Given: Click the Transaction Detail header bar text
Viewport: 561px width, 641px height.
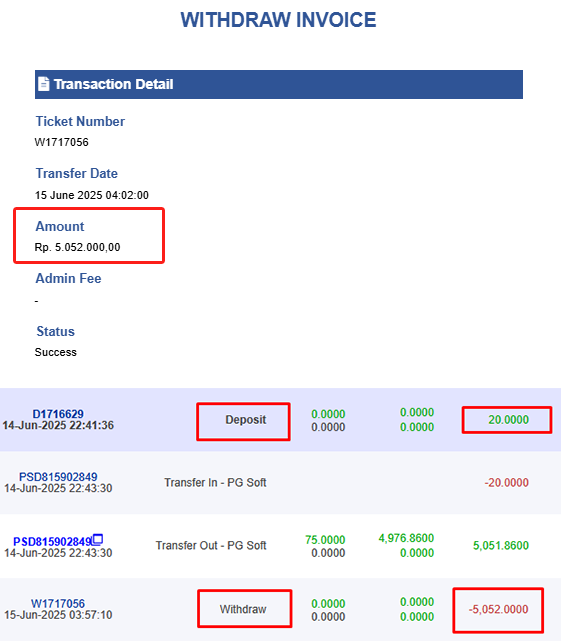Looking at the screenshot, I should [x=114, y=84].
